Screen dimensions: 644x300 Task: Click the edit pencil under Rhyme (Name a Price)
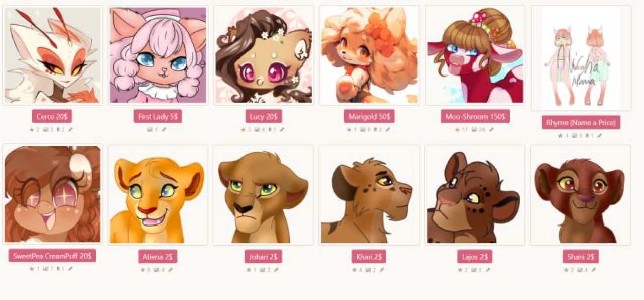pyautogui.click(x=599, y=135)
